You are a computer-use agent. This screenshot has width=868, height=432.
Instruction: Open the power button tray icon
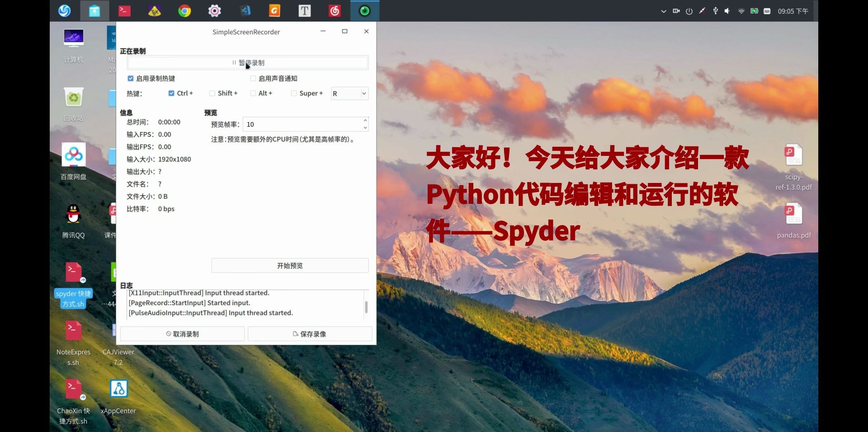[x=689, y=11]
